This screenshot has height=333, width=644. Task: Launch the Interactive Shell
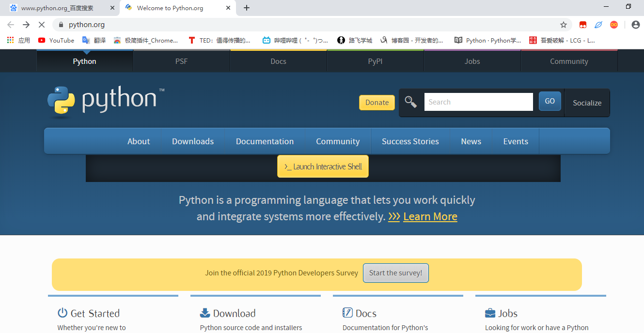click(323, 166)
